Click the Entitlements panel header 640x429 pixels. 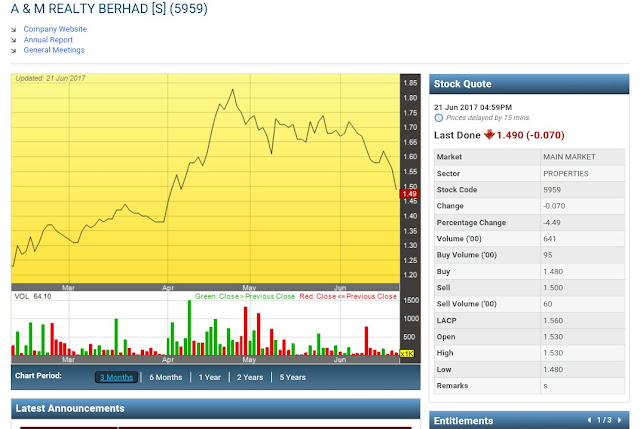click(x=529, y=420)
